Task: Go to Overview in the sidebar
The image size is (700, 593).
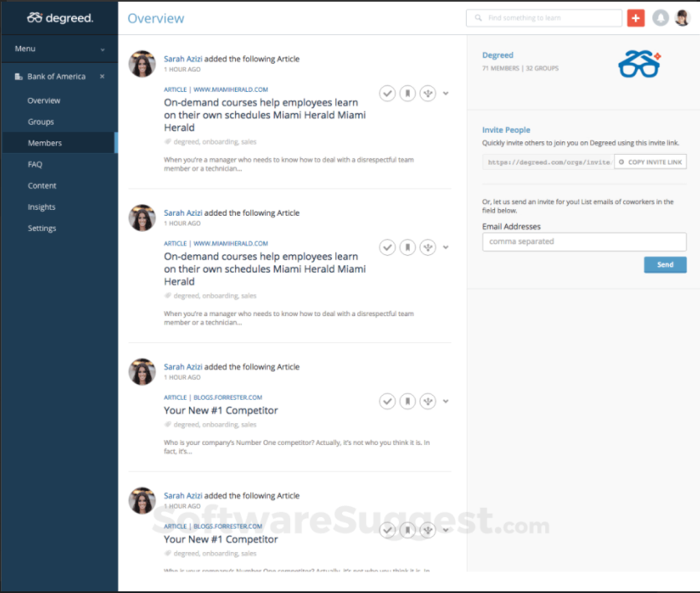Action: (43, 100)
